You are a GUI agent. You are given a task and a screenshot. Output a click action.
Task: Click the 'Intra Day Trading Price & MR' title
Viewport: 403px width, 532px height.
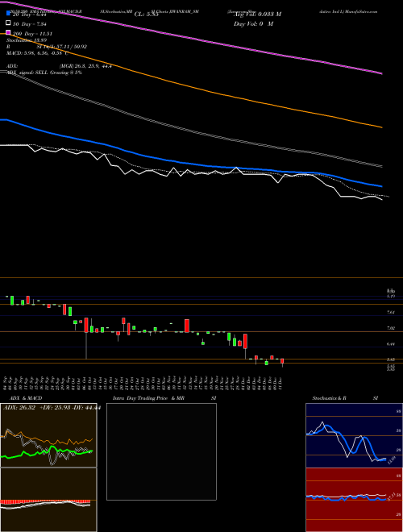pyautogui.click(x=148, y=398)
